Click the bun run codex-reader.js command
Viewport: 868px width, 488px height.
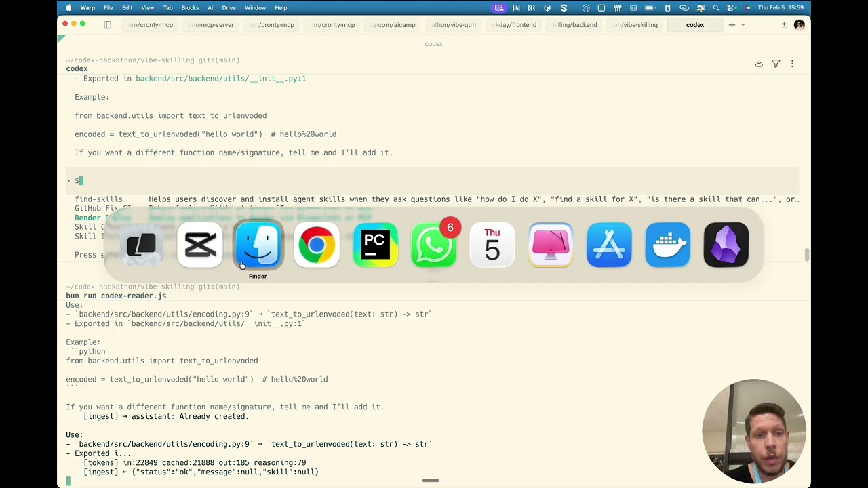click(x=116, y=296)
